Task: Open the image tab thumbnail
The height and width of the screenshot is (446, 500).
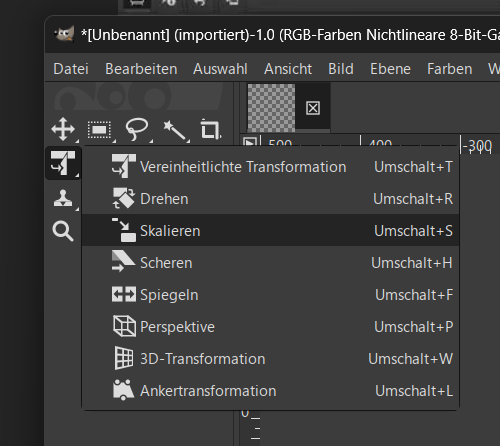Action: 271,108
